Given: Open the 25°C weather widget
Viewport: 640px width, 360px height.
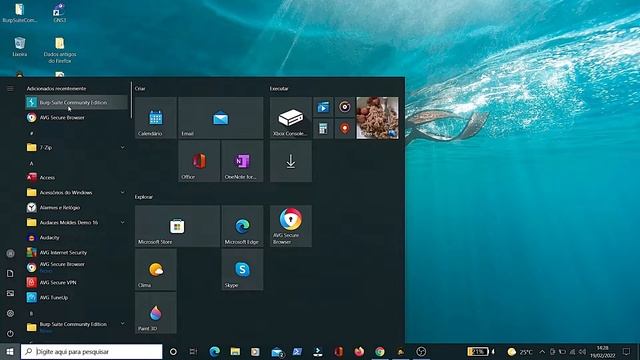Looking at the screenshot, I should [520, 351].
